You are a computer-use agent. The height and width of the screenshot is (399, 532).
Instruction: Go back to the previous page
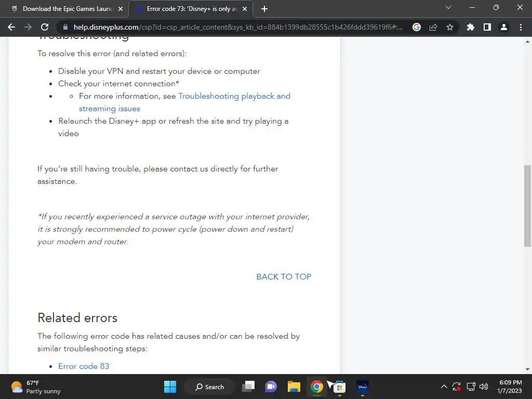[x=11, y=27]
